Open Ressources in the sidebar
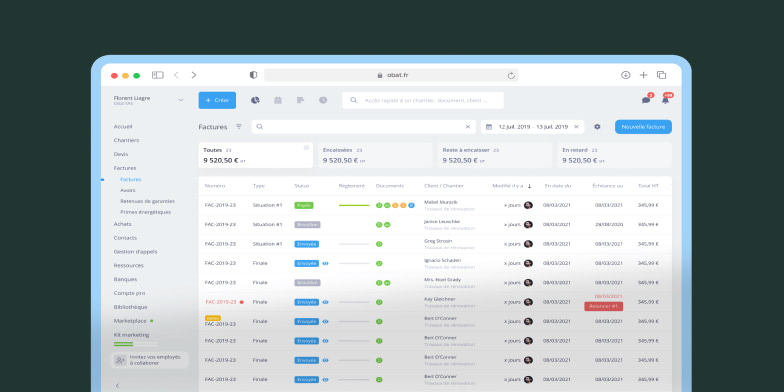The height and width of the screenshot is (392, 784). click(128, 266)
